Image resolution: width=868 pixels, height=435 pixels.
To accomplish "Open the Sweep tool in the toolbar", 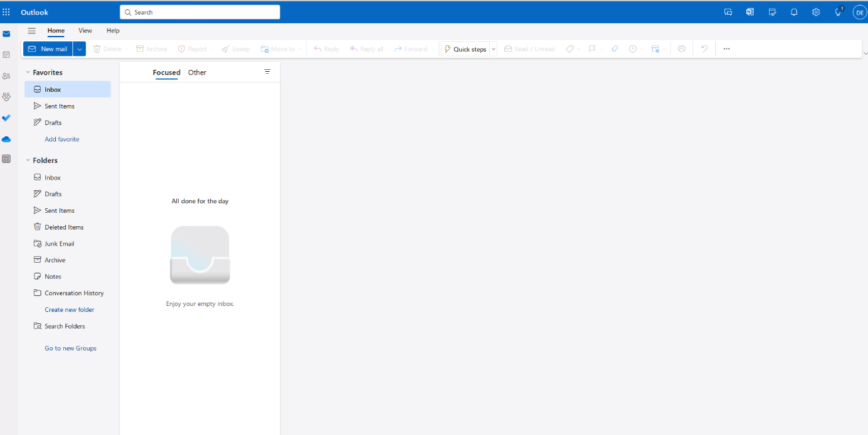I will tap(235, 49).
